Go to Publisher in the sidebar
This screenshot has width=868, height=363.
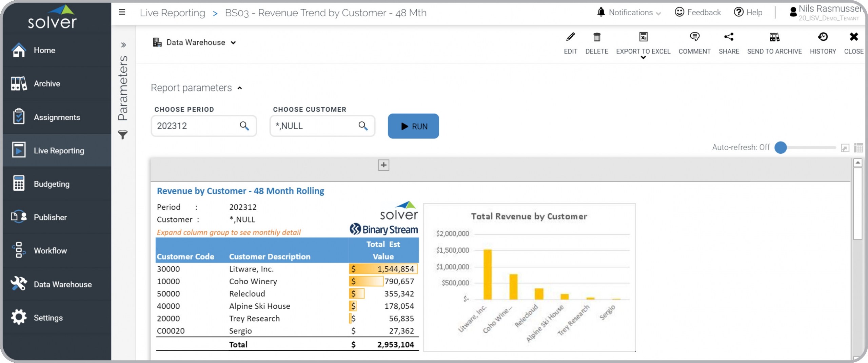click(x=50, y=217)
